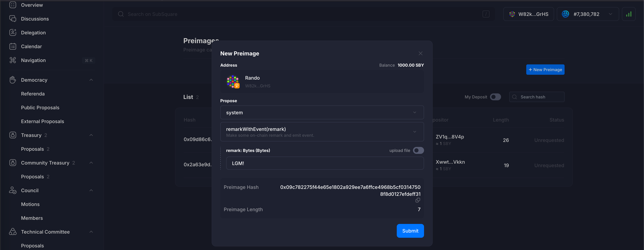This screenshot has width=644, height=250.
Task: Click the W82k...GrHS account button
Action: (x=528, y=14)
